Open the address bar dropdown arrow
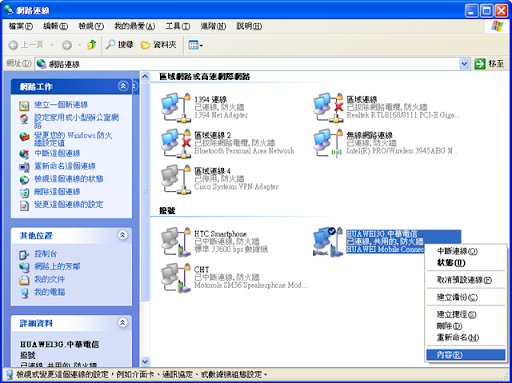This screenshot has width=512, height=383. coord(464,64)
